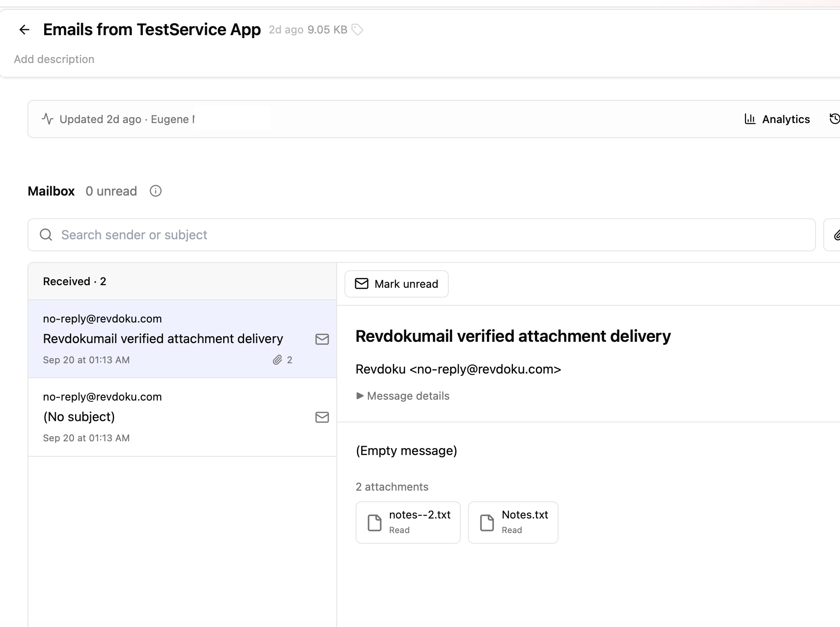
Task: Click the Updated 2d ago · Eugene text
Action: coord(127,119)
